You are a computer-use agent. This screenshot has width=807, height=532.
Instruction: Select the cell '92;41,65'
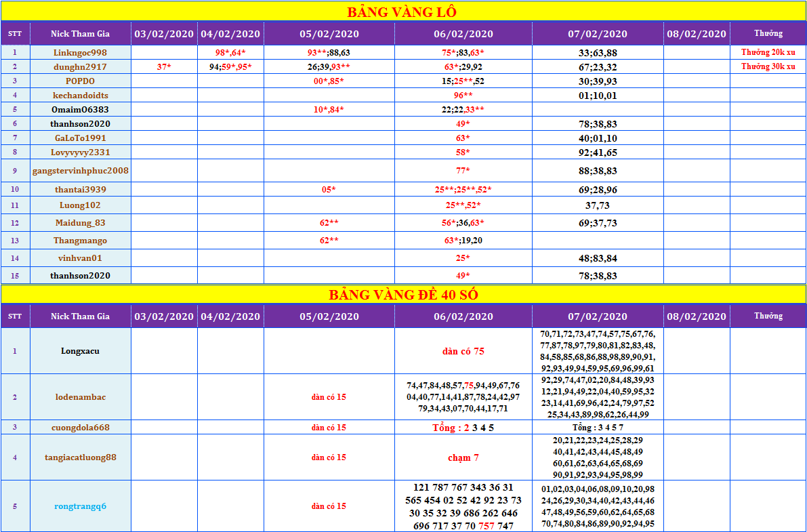(598, 152)
